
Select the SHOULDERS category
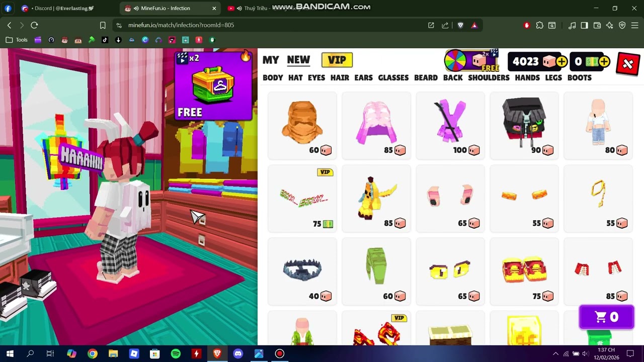489,77
